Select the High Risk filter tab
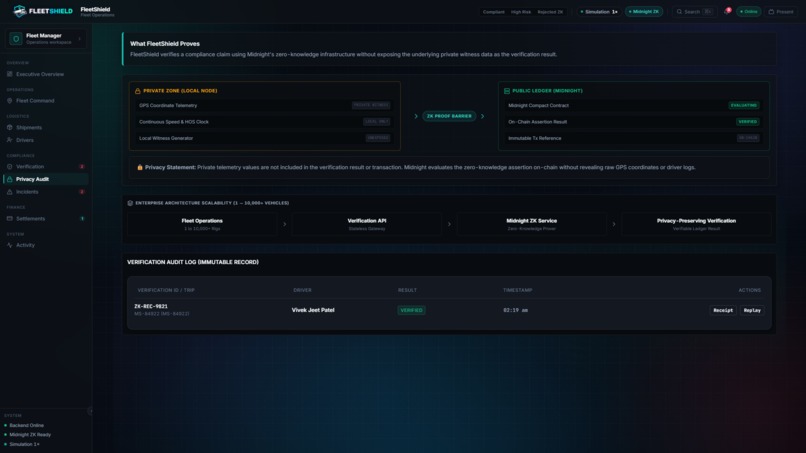The height and width of the screenshot is (453, 806). 521,12
